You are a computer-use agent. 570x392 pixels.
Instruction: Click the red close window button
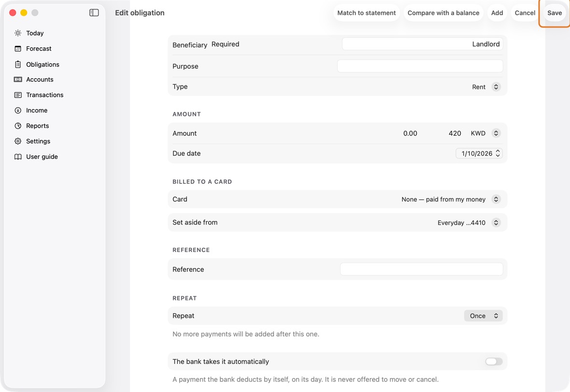point(13,13)
